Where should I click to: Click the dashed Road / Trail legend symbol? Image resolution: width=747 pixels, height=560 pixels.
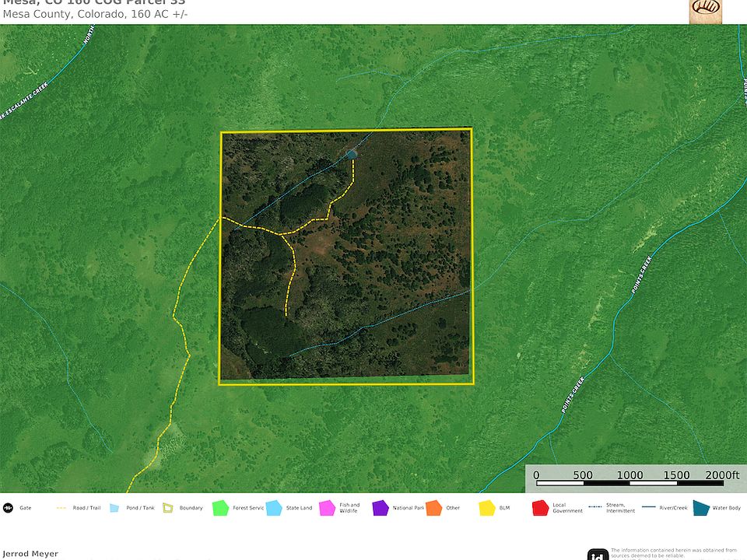point(61,508)
